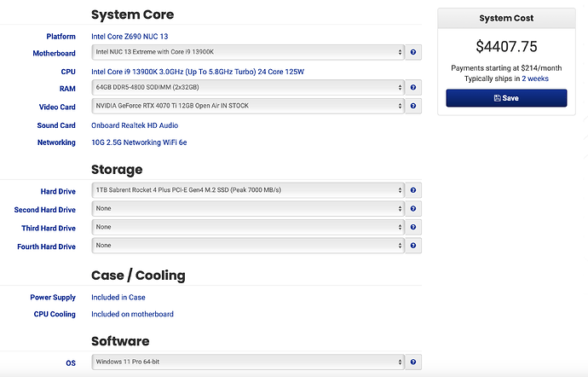The image size is (588, 377).
Task: Click the $4407.75 system price
Action: tap(506, 47)
